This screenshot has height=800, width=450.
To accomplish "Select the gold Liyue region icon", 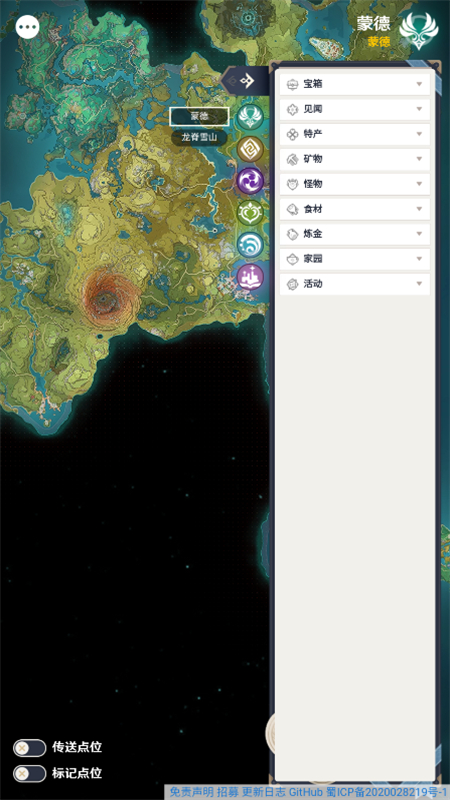I will (251, 149).
